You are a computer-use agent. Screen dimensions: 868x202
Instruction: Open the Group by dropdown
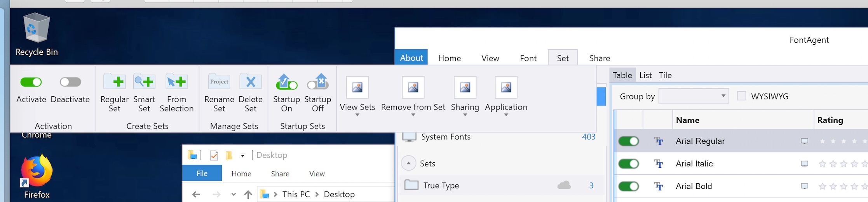coord(693,96)
